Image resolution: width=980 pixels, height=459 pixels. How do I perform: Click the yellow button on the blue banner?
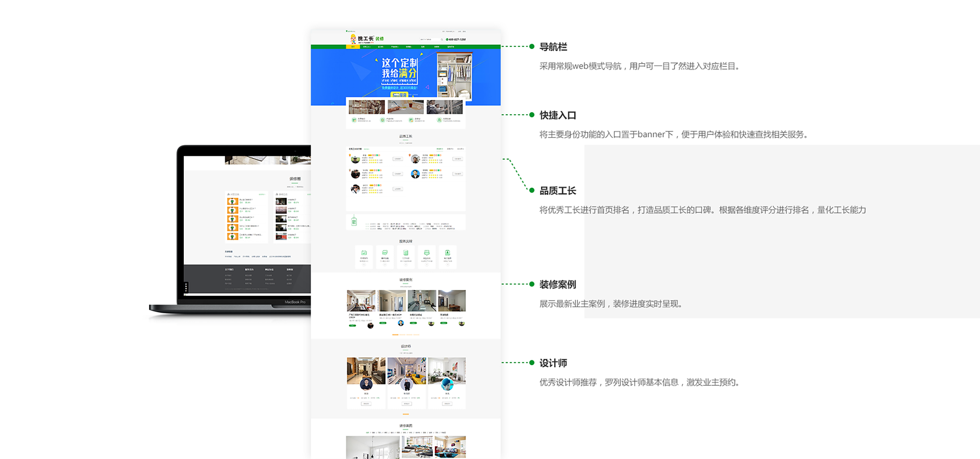(x=399, y=95)
